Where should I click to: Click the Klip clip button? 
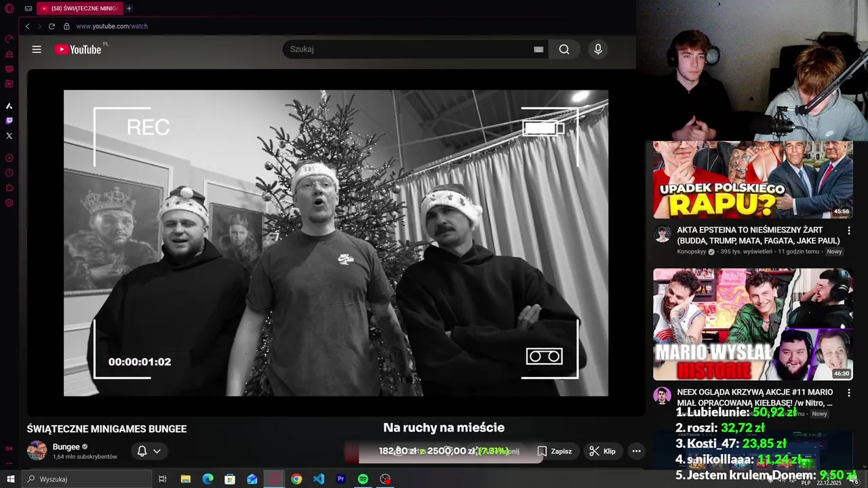point(602,451)
